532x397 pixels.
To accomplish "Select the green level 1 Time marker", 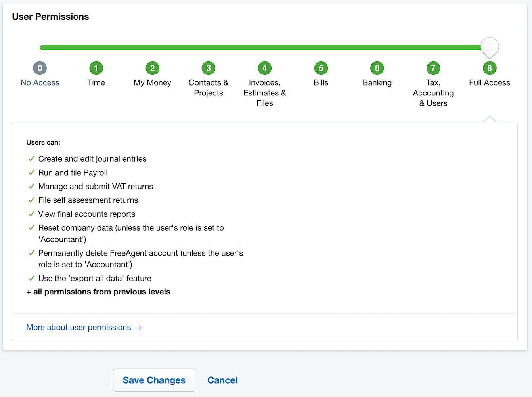I will 96,68.
